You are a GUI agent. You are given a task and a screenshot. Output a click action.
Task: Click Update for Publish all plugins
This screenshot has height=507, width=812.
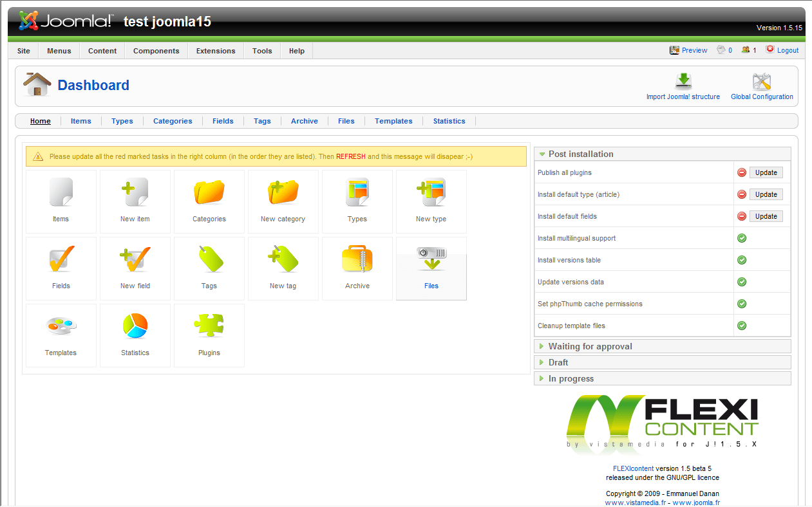click(x=766, y=172)
